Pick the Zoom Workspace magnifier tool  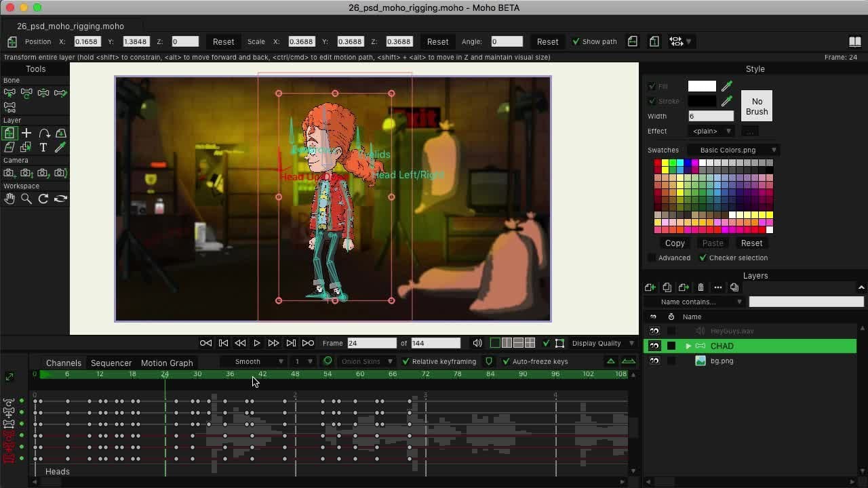(26, 199)
